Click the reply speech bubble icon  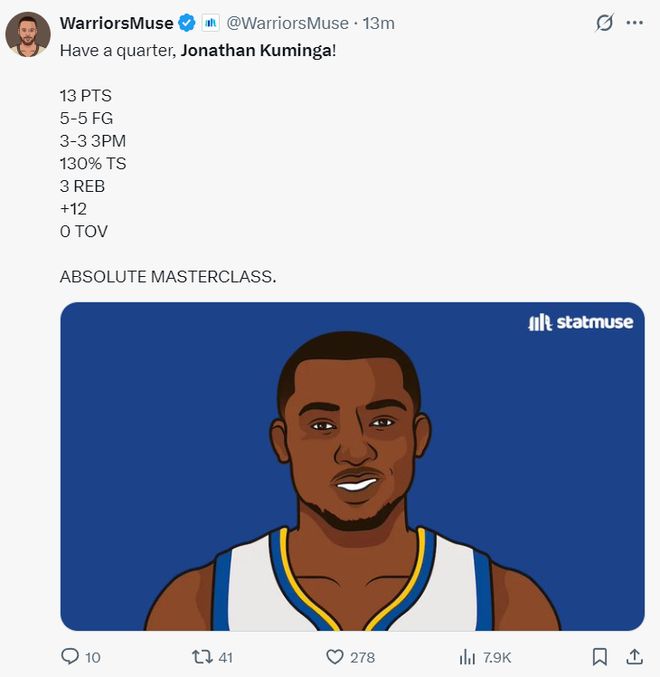pos(70,657)
